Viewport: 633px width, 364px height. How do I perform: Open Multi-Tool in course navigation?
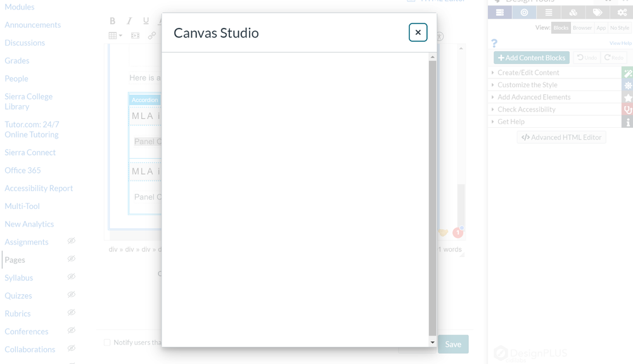point(22,206)
